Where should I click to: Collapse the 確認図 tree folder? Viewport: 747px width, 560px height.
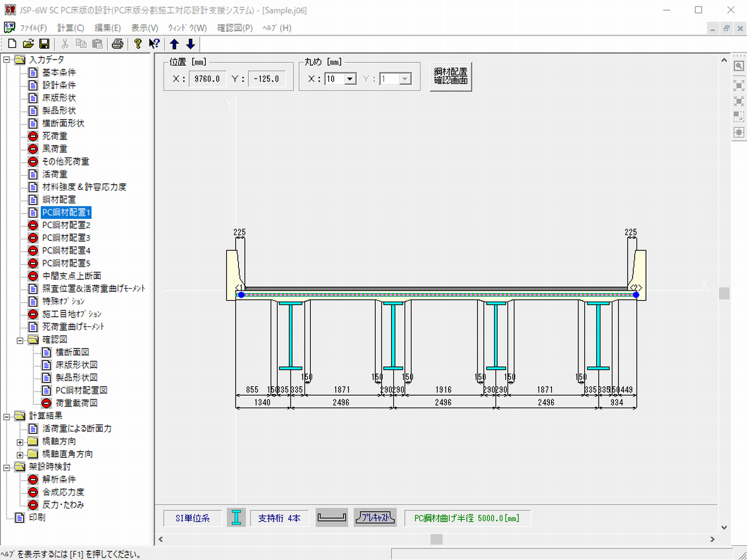pos(20,340)
